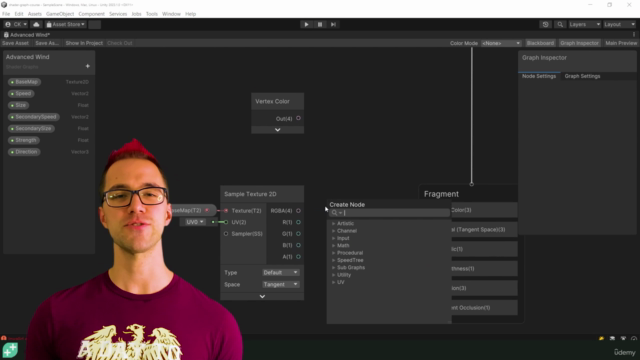Click the RGBA(4) output port
Viewport: 640px width, 360px height.
point(298,211)
